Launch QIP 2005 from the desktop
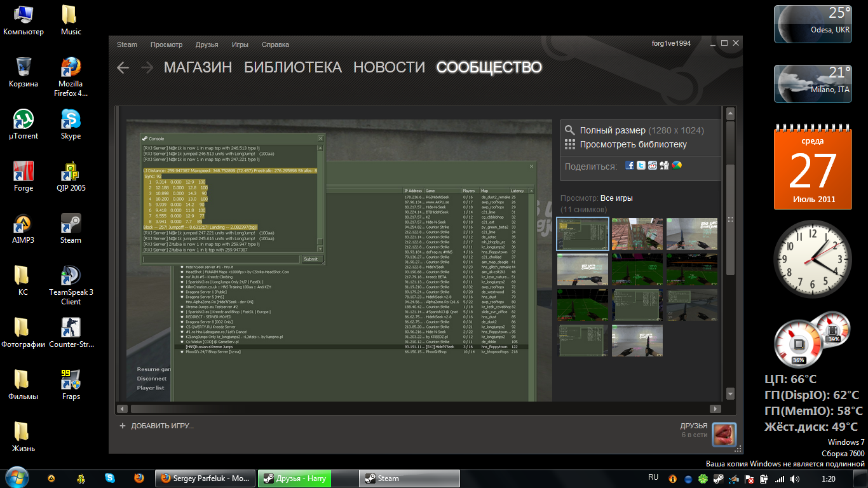The height and width of the screenshot is (488, 868). [x=71, y=176]
